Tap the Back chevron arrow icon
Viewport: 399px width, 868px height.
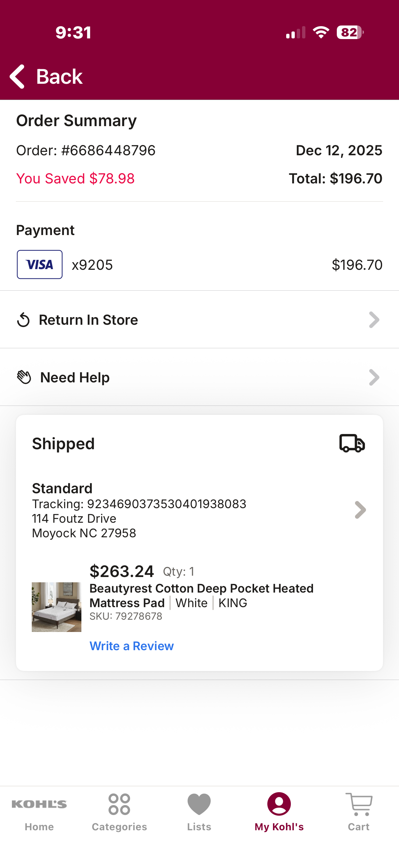pos(17,76)
